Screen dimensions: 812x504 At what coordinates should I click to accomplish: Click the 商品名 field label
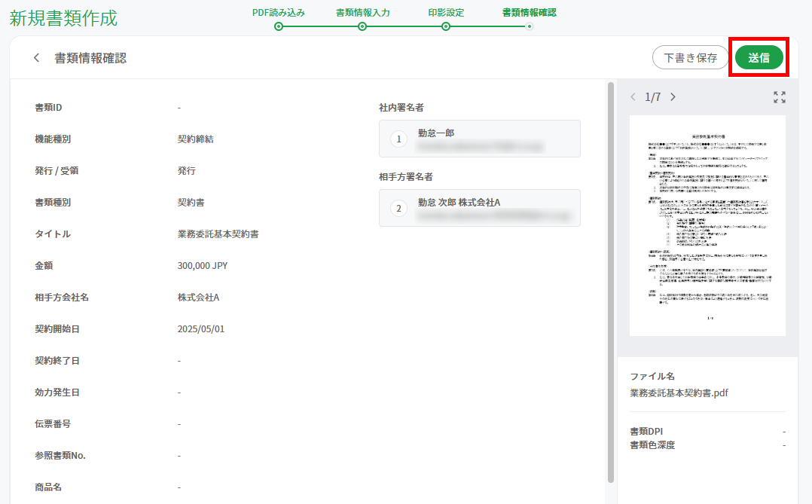pyautogui.click(x=48, y=487)
